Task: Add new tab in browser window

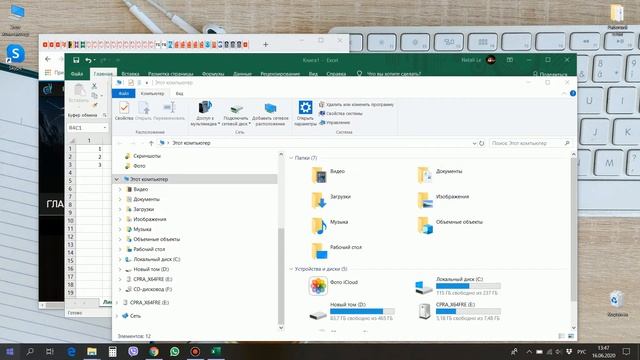Action: click(x=266, y=44)
